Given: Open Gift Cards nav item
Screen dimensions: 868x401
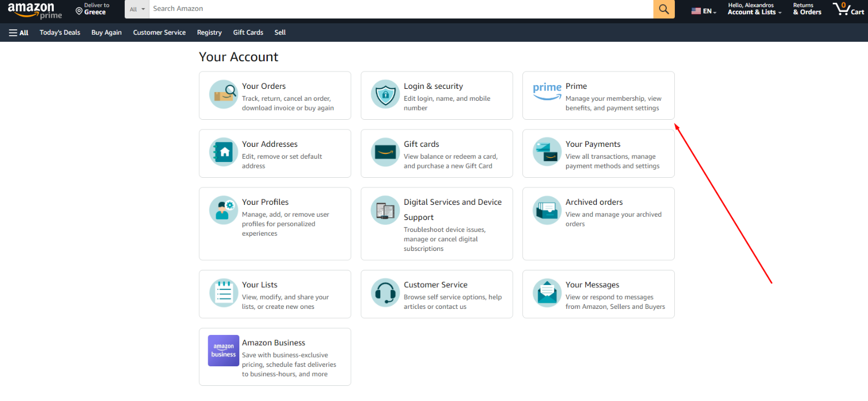Looking at the screenshot, I should pyautogui.click(x=248, y=33).
